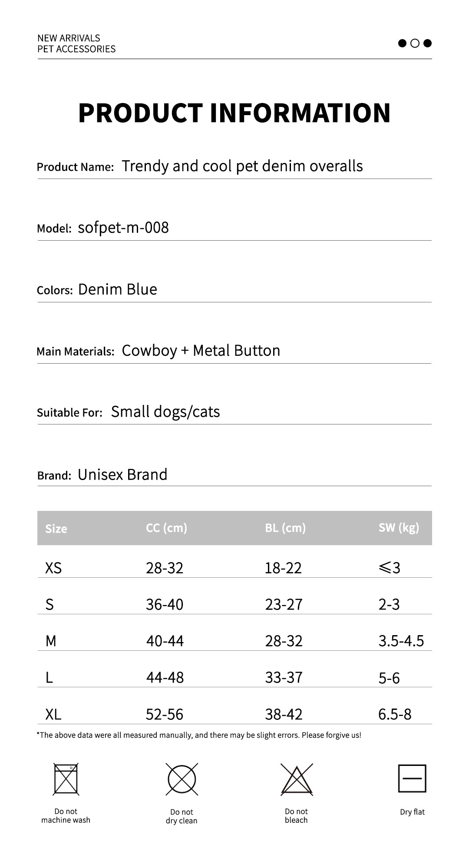The height and width of the screenshot is (868, 469).
Task: Select the XL size row label
Action: coord(53,714)
